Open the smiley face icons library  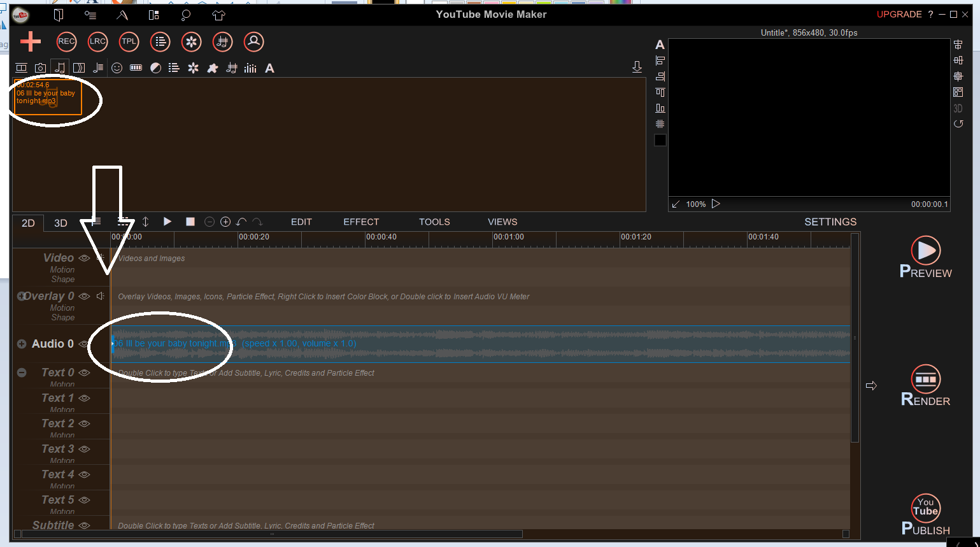click(117, 67)
